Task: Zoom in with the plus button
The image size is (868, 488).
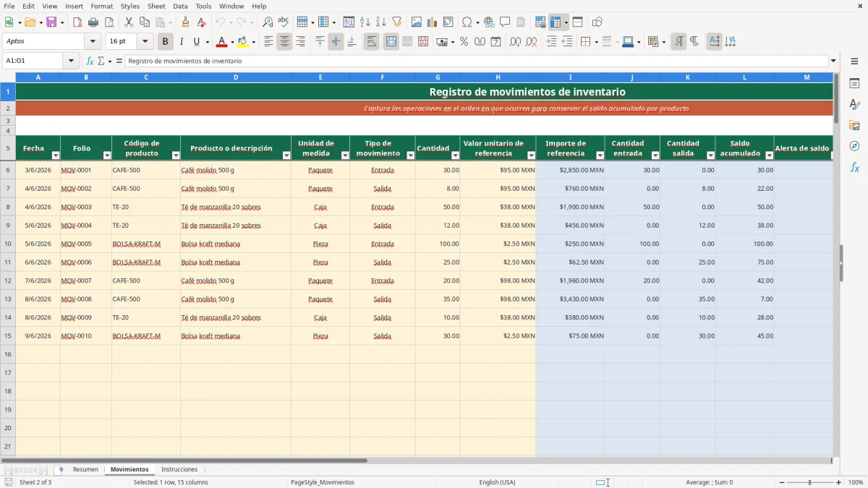Action: click(838, 482)
